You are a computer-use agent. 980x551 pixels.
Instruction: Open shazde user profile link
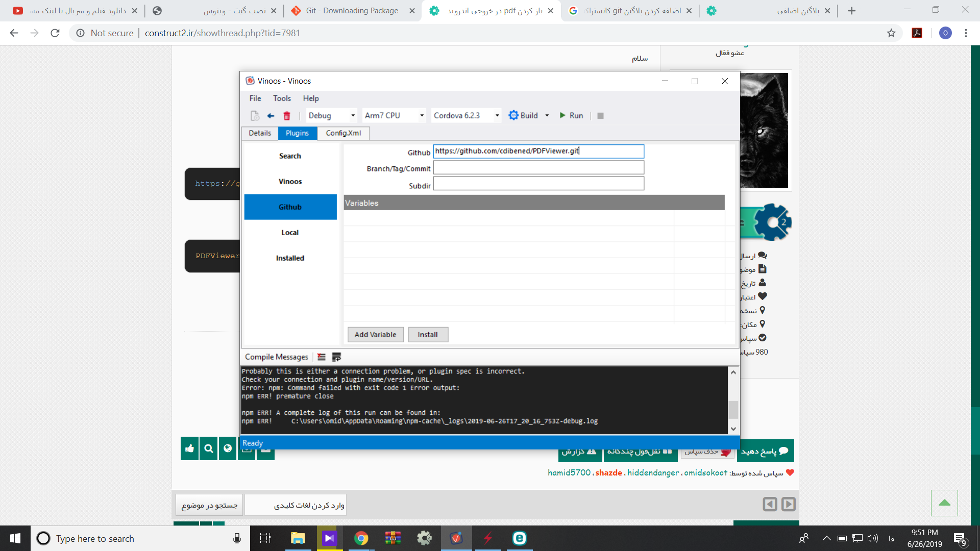pyautogui.click(x=608, y=473)
